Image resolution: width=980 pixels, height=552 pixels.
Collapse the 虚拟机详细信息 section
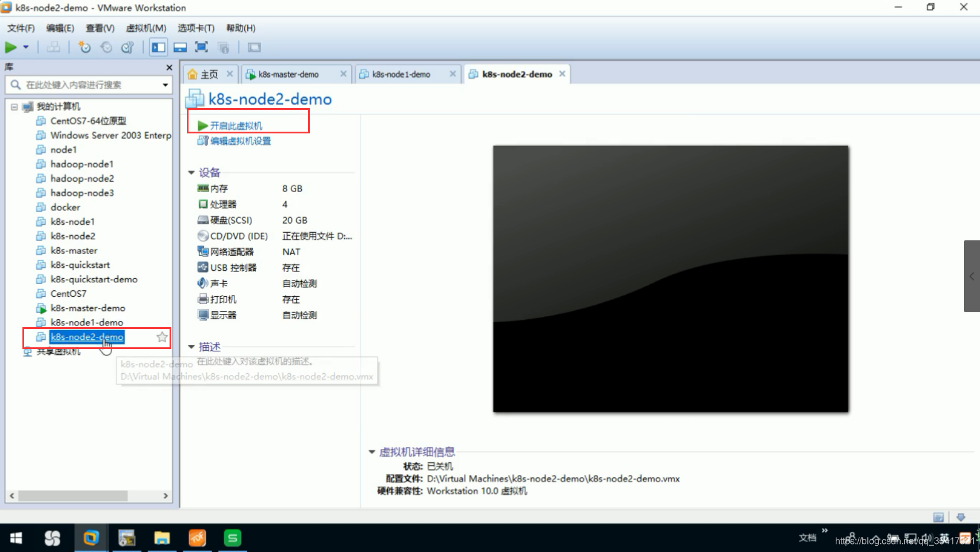coord(372,452)
